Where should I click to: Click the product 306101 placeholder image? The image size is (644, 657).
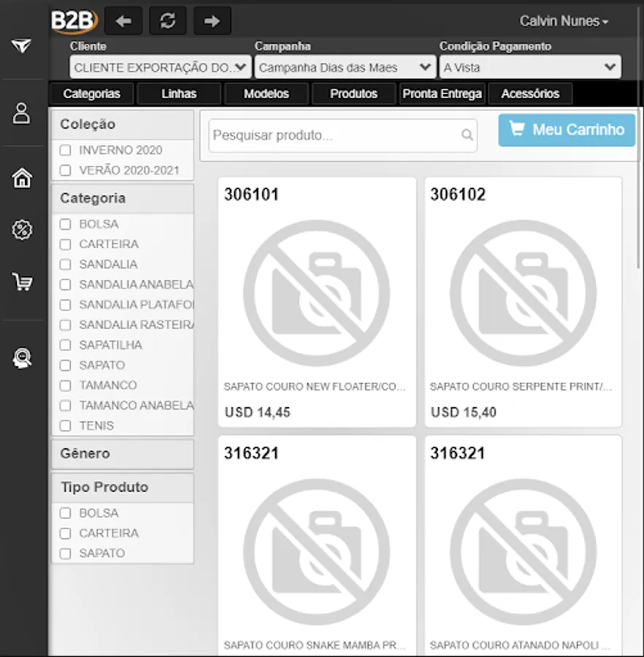[317, 293]
